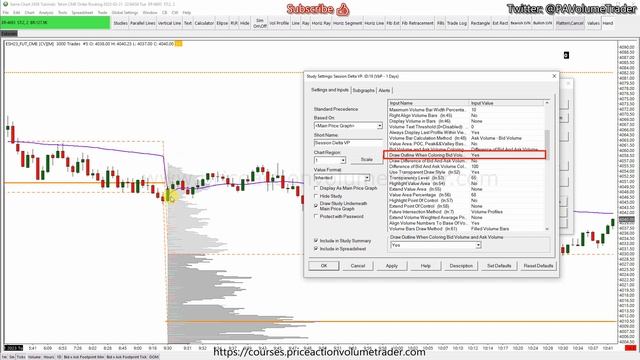
Task: Select the Calculator tool
Action: 204,23
